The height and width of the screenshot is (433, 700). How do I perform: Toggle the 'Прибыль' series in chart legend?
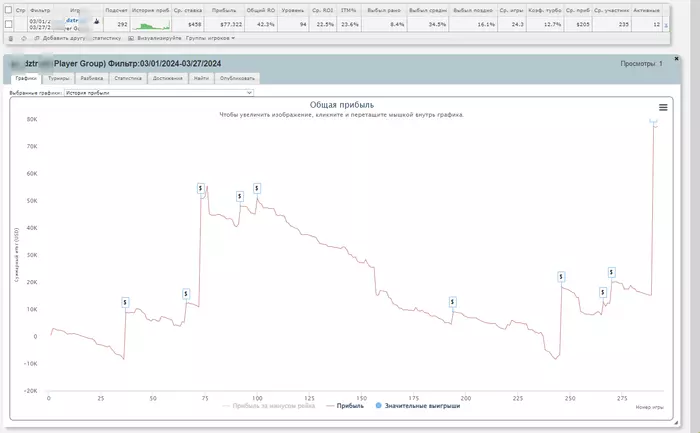(345, 406)
